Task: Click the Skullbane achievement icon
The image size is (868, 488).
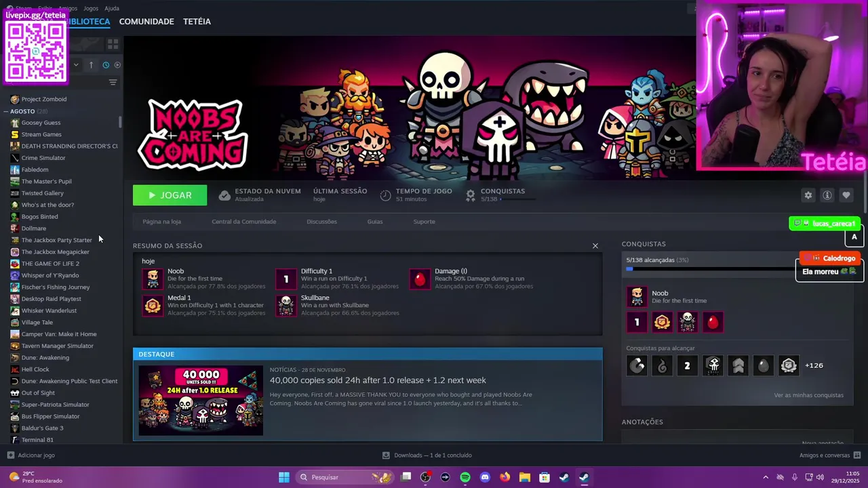Action: coord(286,306)
